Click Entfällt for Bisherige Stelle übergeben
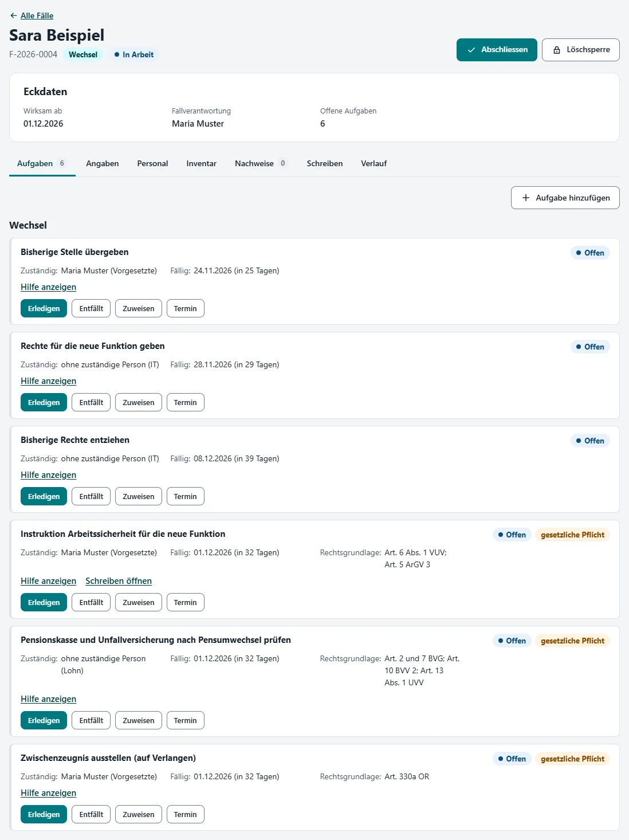 click(x=91, y=308)
